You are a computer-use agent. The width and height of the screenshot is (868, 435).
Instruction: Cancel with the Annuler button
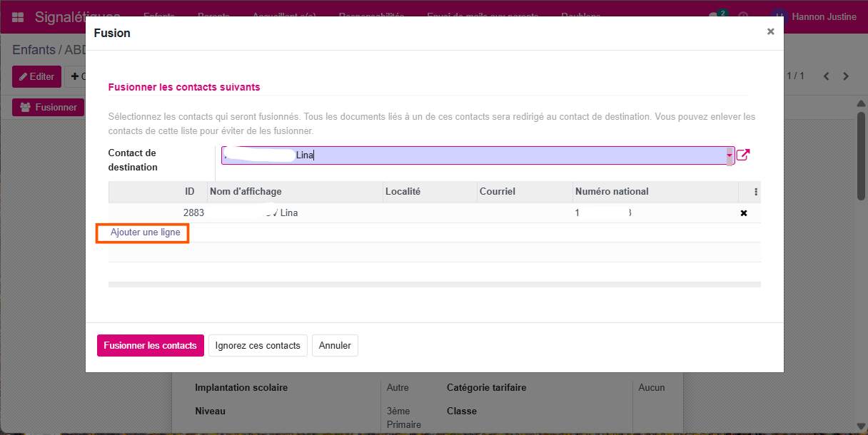335,346
